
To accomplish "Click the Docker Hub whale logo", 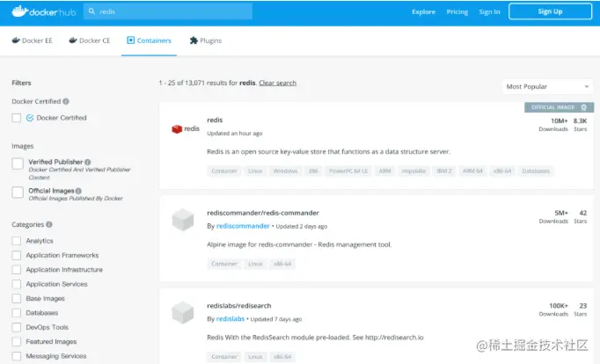I will (44, 11).
